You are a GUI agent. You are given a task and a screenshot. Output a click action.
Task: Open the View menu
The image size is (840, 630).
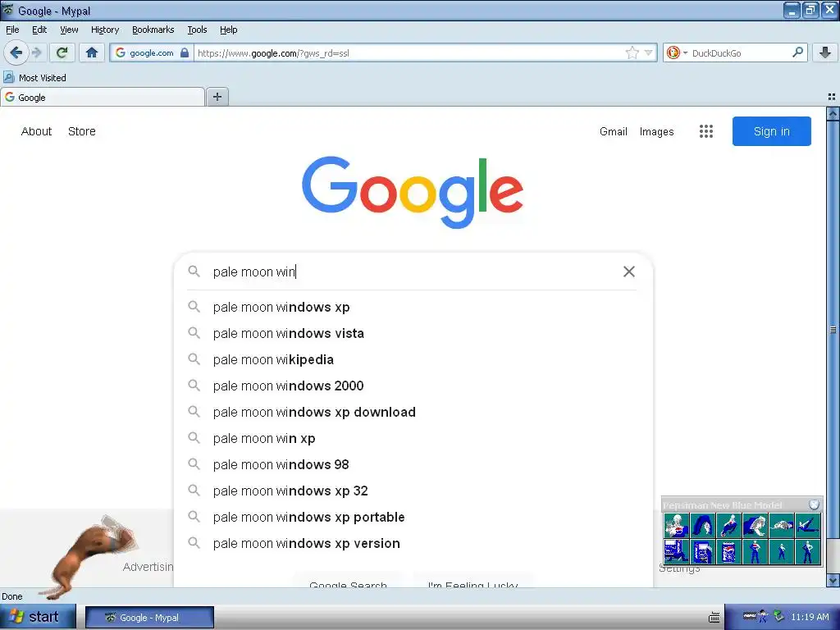(x=69, y=30)
